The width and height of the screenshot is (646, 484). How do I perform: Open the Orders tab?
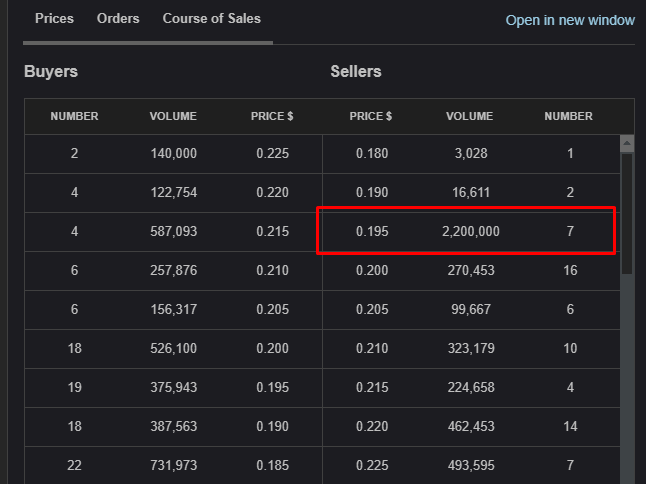118,19
